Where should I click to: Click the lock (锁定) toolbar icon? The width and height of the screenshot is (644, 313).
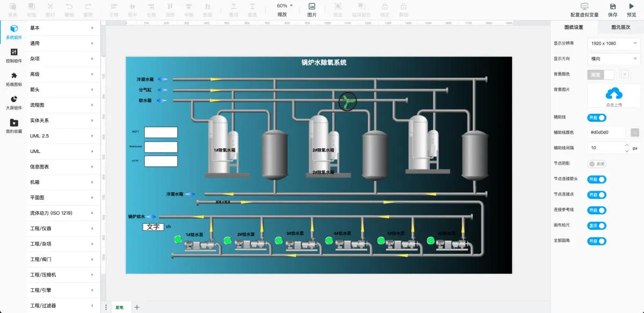385,6
